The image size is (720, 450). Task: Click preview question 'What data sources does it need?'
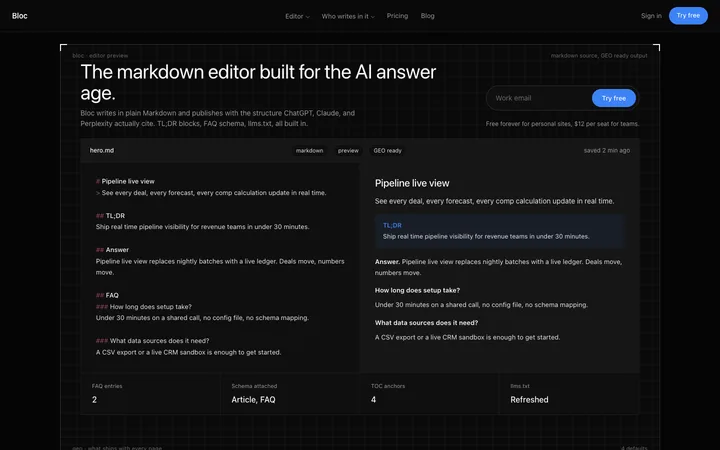426,323
